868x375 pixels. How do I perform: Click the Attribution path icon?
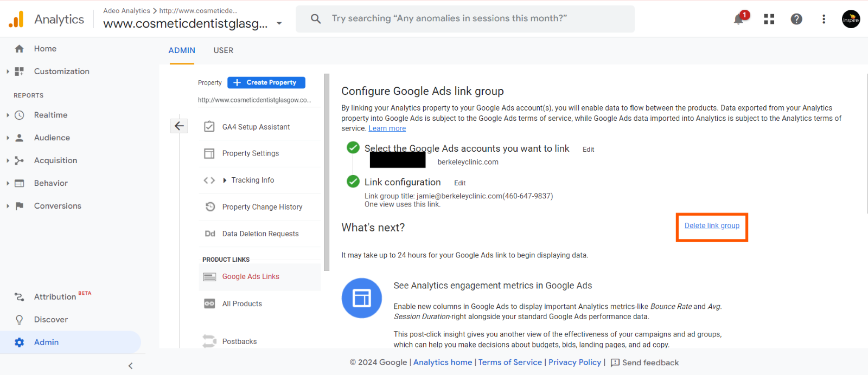click(x=20, y=297)
